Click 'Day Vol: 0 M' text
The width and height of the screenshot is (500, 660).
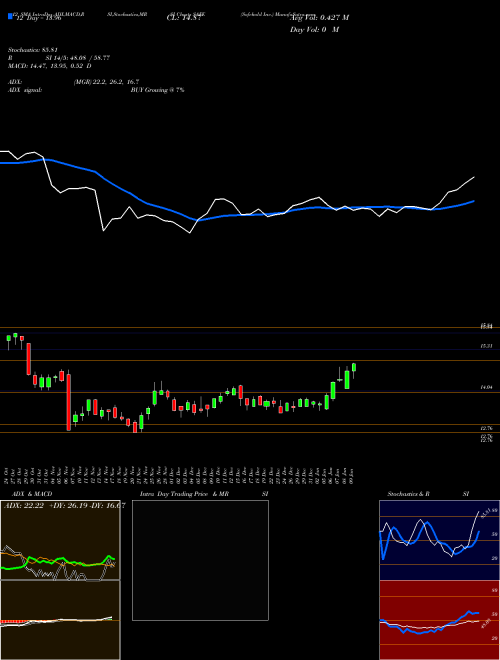pos(314,30)
